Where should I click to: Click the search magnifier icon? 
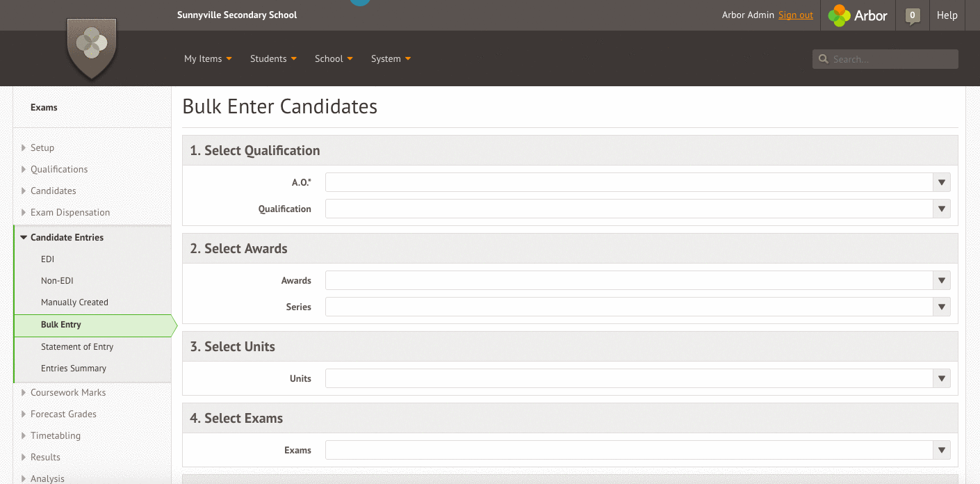pos(824,59)
